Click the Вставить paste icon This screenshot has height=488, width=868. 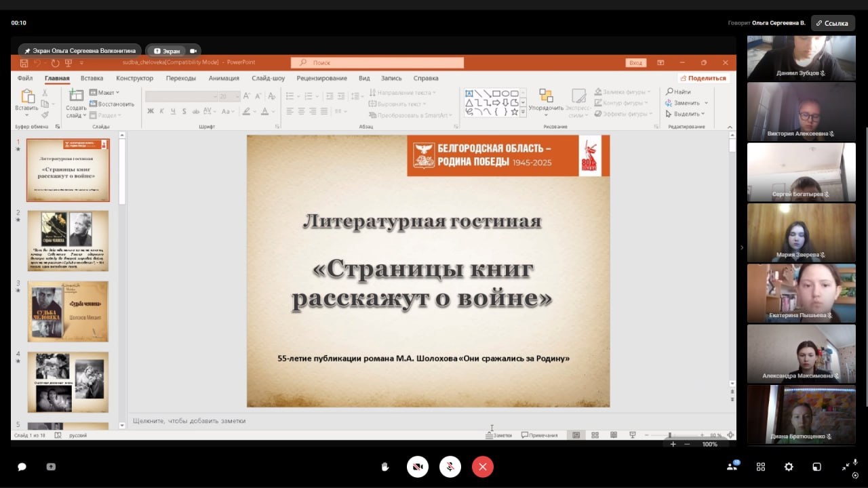27,96
